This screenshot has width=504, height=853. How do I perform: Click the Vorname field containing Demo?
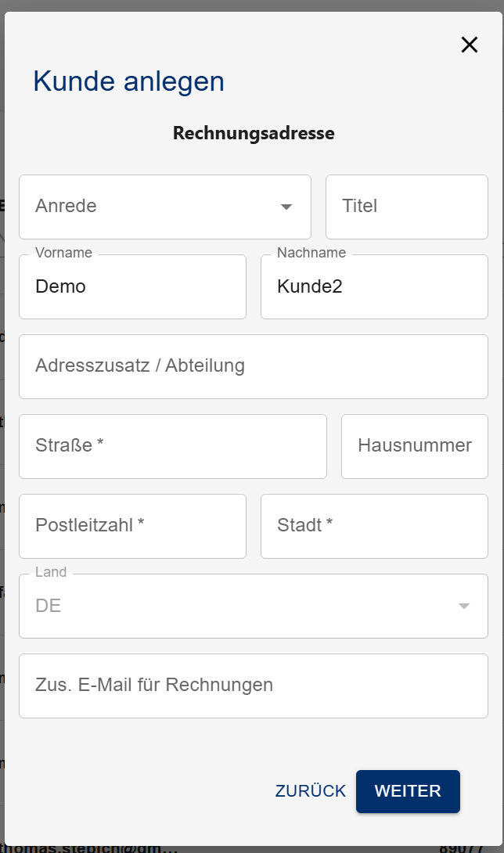pyautogui.click(x=132, y=286)
